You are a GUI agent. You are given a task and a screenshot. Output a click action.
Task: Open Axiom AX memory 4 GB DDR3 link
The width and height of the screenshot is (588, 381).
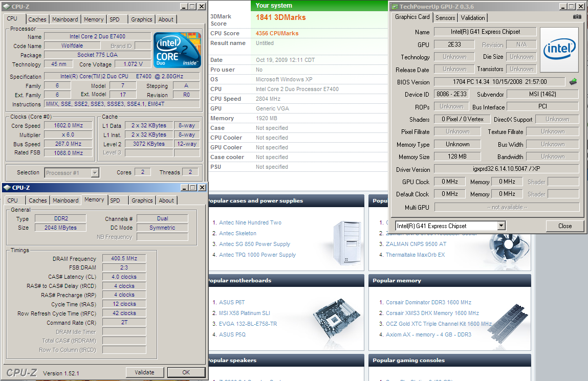pyautogui.click(x=429, y=334)
